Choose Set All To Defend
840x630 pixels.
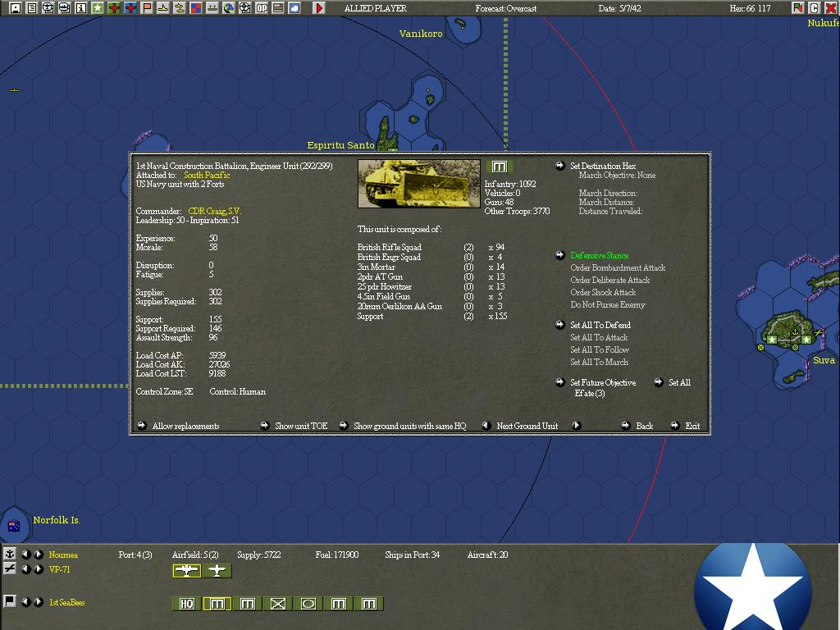[x=600, y=325]
